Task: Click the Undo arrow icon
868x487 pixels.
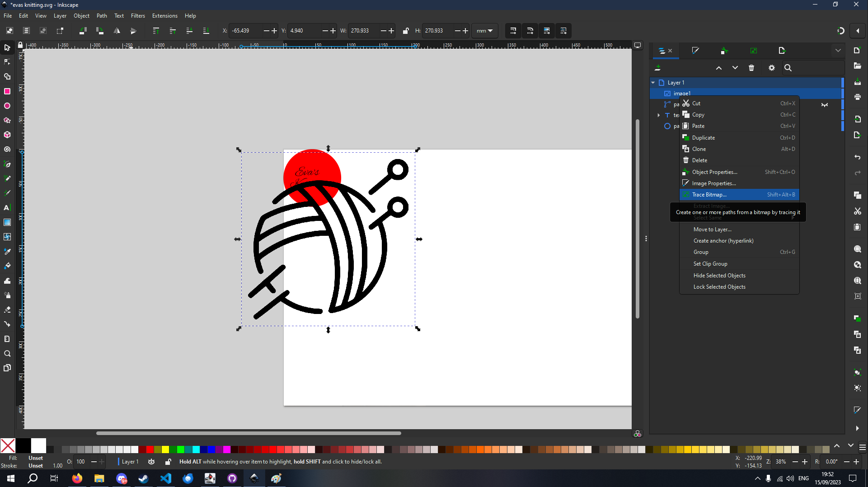Action: [857, 157]
